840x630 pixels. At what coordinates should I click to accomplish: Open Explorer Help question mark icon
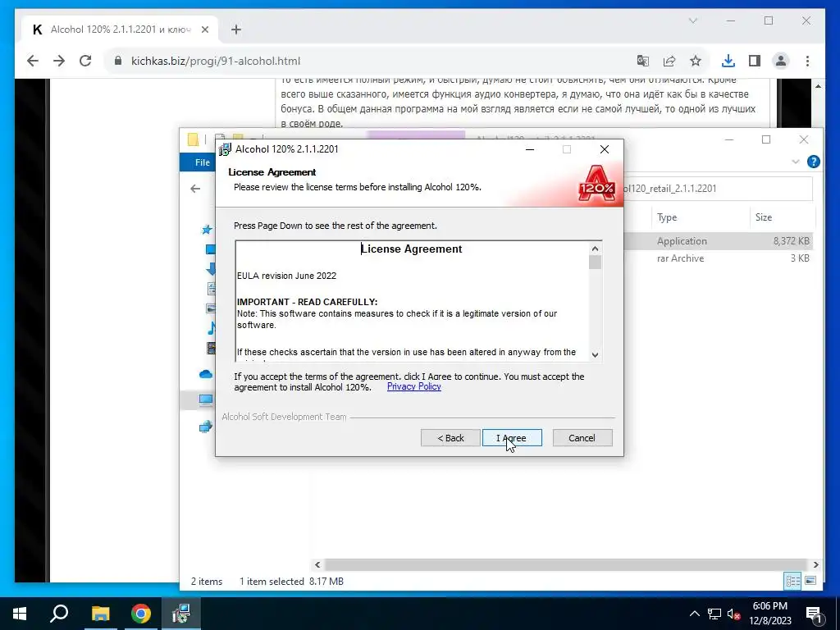click(x=813, y=162)
